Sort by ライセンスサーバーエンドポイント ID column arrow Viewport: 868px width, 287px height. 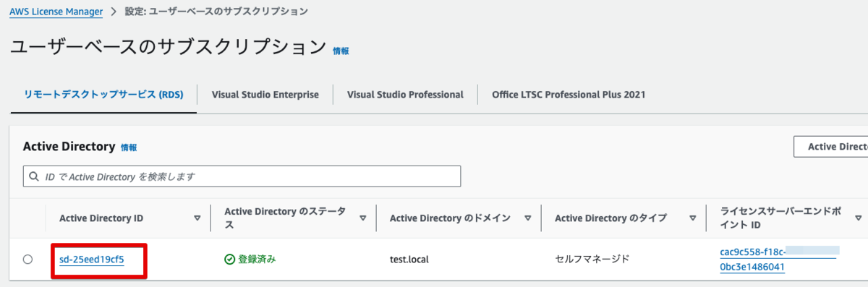pyautogui.click(x=858, y=218)
